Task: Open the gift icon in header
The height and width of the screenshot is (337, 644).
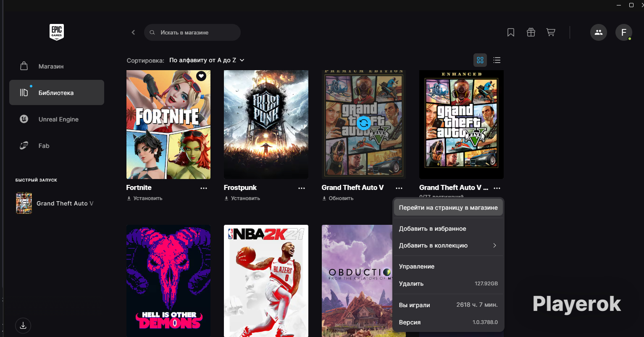Action: pos(531,32)
